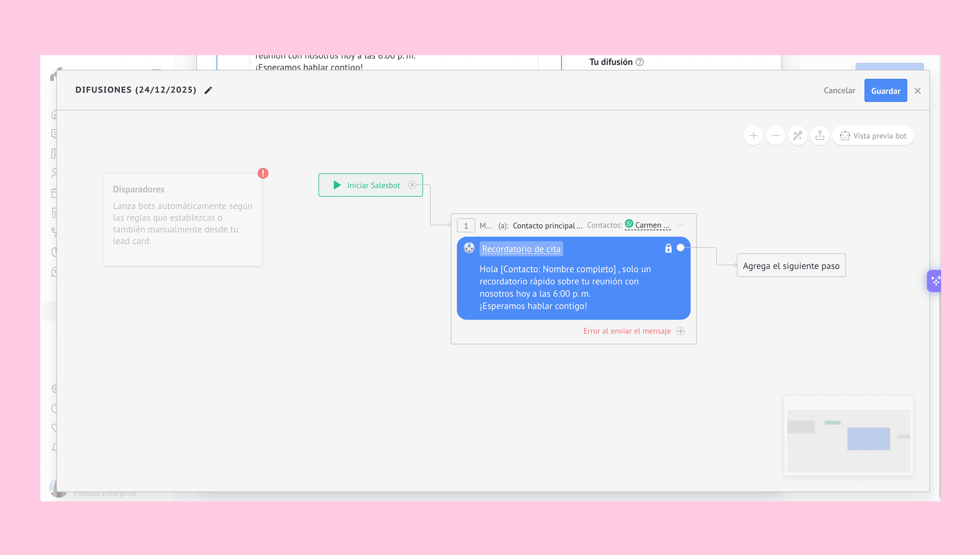
Task: Open the purple AI sparkle assistant
Action: [935, 281]
